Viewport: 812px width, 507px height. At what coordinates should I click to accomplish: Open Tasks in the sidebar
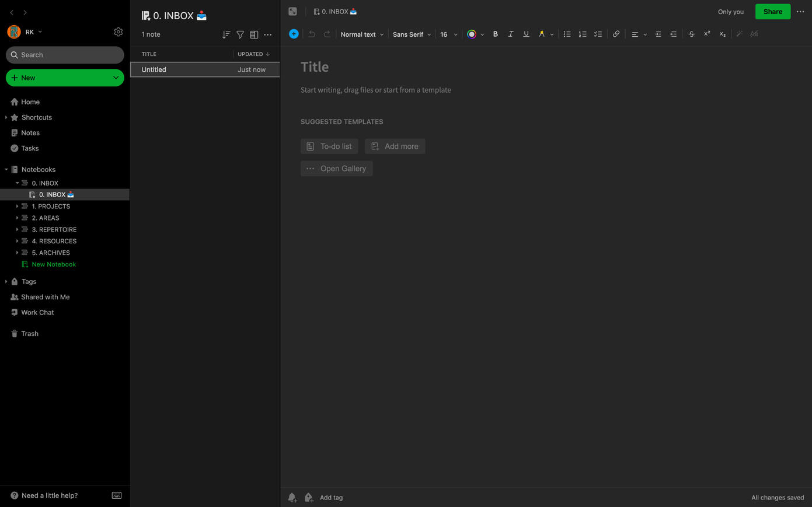coord(30,148)
